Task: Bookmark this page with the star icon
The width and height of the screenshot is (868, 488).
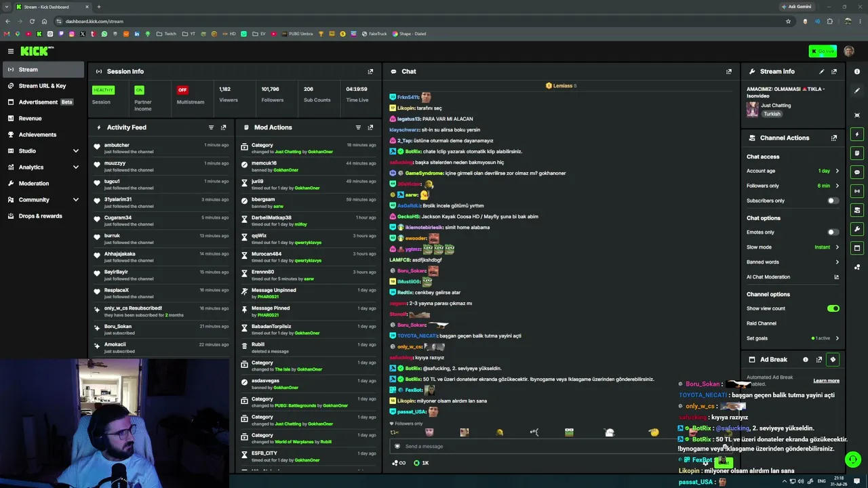Action: (788, 21)
